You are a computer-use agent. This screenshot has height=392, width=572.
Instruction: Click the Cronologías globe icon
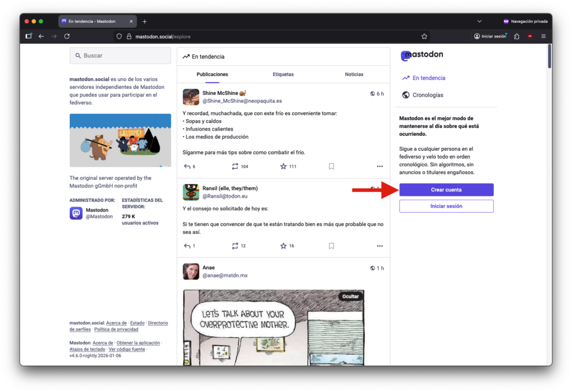[406, 94]
